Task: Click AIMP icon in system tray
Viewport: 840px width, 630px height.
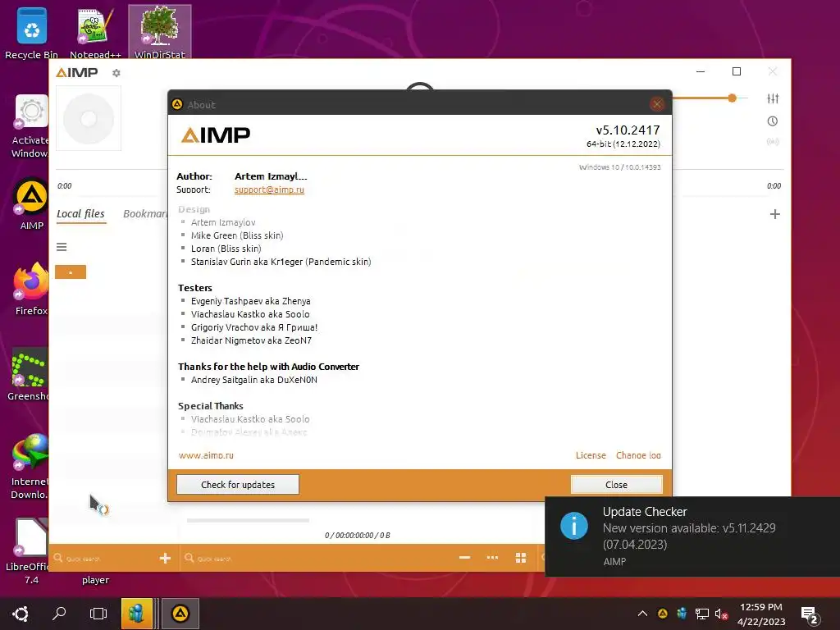Action: pos(663,614)
